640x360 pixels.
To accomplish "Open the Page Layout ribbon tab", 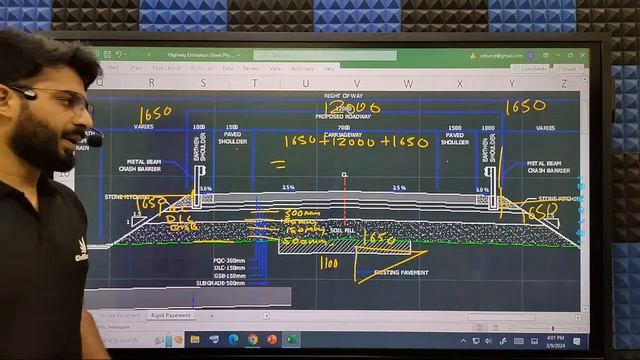I will (x=166, y=68).
